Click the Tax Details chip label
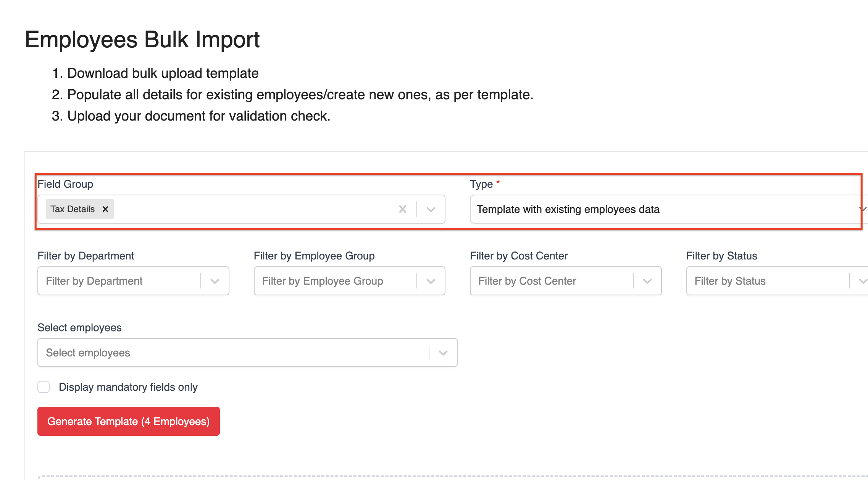868x480 pixels. 73,209
